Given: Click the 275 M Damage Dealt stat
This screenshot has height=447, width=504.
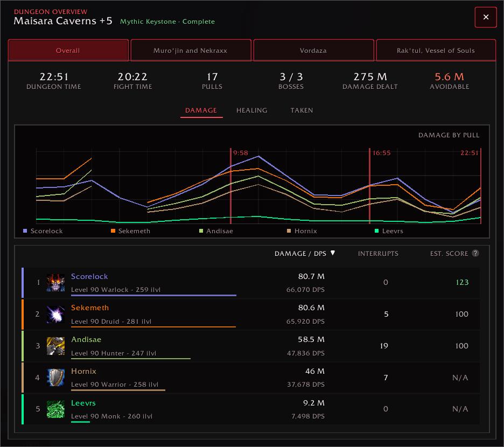Looking at the screenshot, I should point(370,81).
